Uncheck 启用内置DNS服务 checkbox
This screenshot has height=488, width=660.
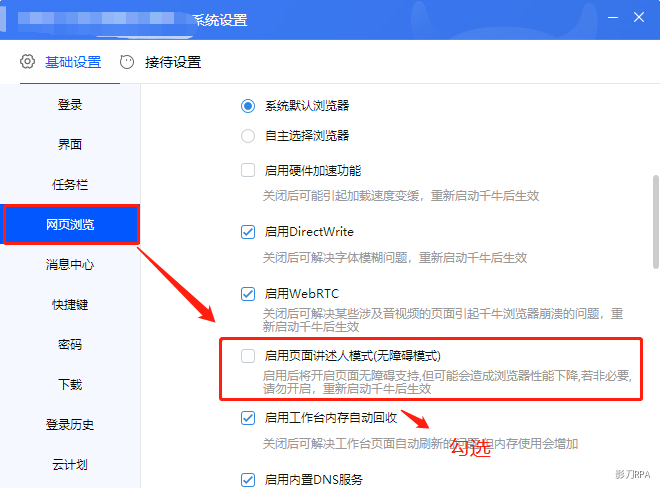[248, 480]
